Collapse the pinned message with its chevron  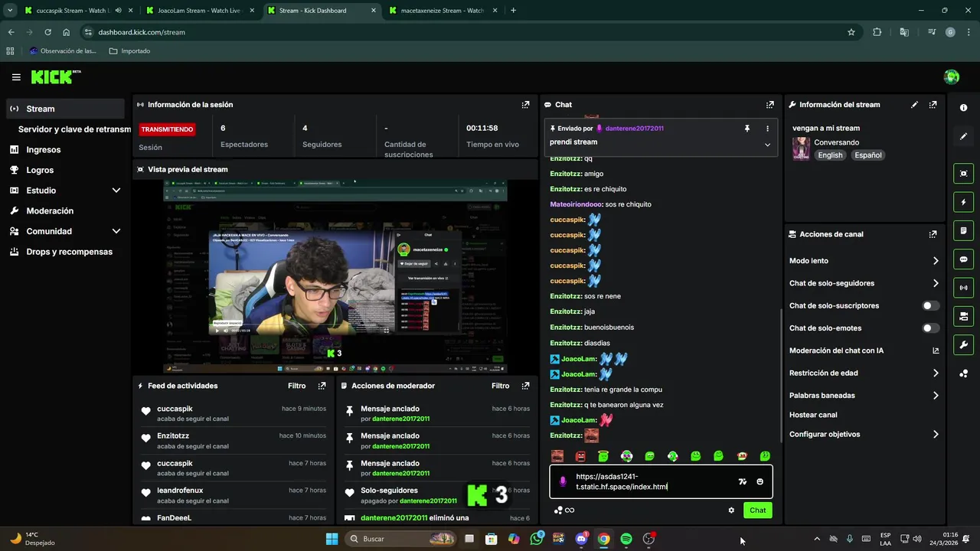767,145
